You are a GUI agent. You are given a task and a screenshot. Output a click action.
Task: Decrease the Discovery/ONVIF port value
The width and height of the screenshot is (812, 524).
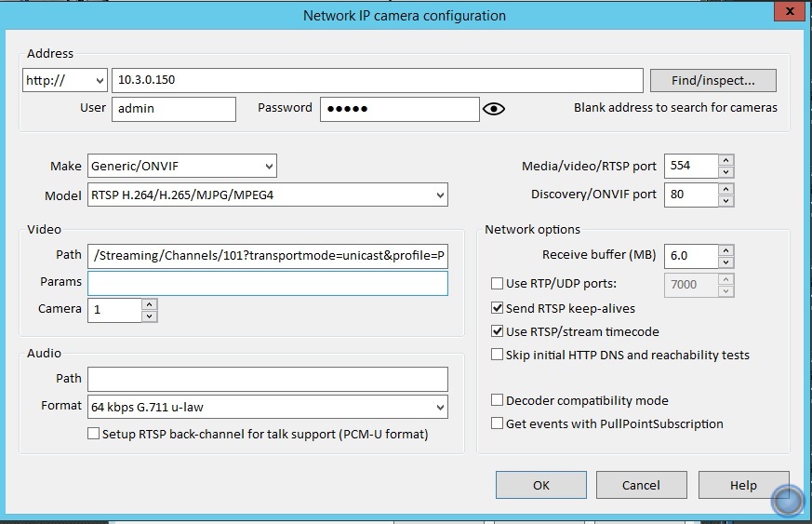(726, 201)
